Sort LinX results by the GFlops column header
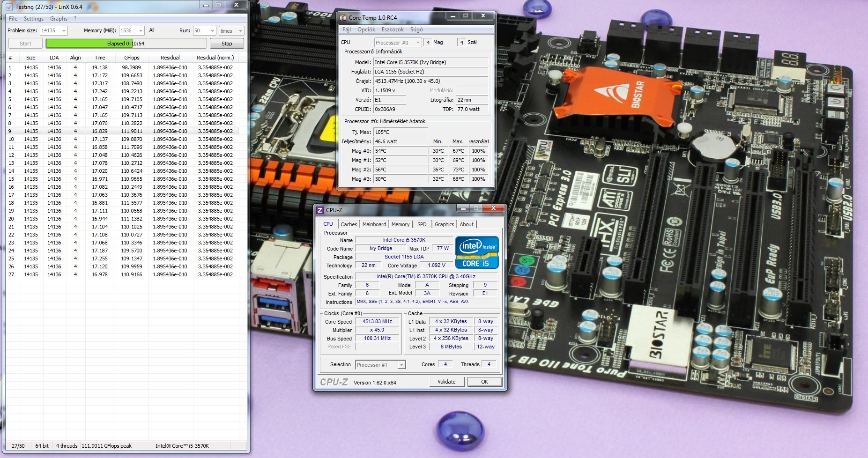The height and width of the screenshot is (458, 868). point(132,58)
